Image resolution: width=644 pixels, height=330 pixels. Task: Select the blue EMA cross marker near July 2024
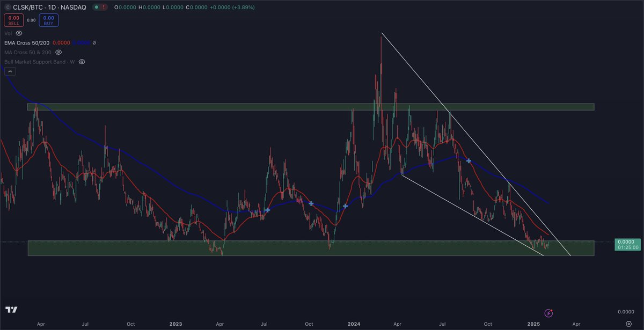(x=469, y=160)
